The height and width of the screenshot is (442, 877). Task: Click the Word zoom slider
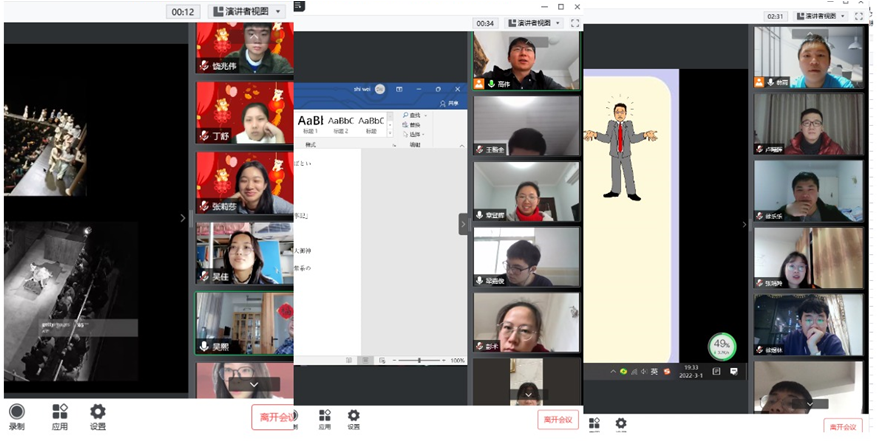point(419,360)
